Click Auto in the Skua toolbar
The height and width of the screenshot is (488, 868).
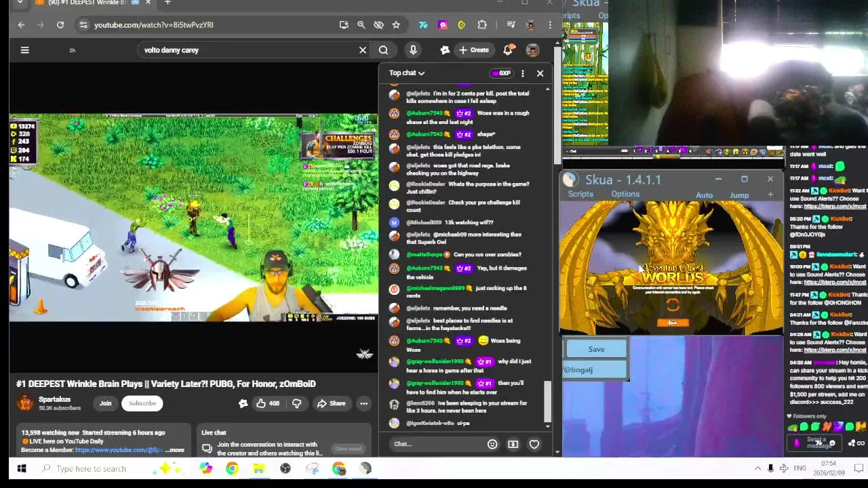pos(704,195)
